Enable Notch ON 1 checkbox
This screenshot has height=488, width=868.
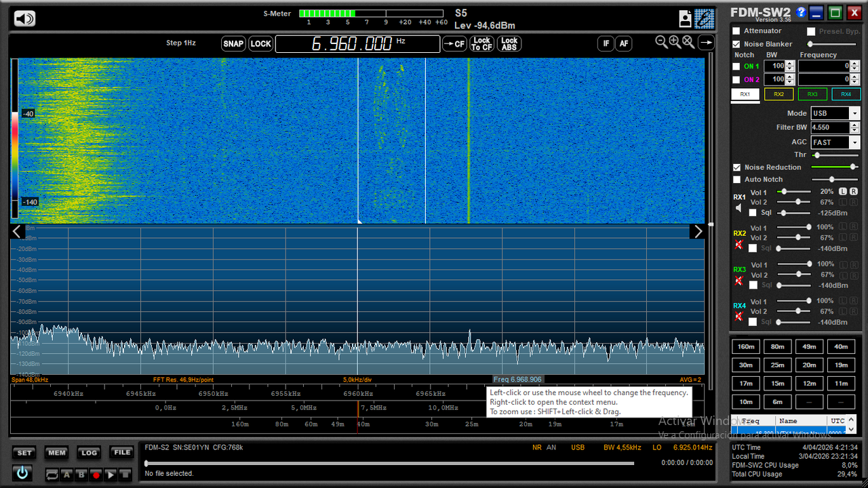[736, 66]
